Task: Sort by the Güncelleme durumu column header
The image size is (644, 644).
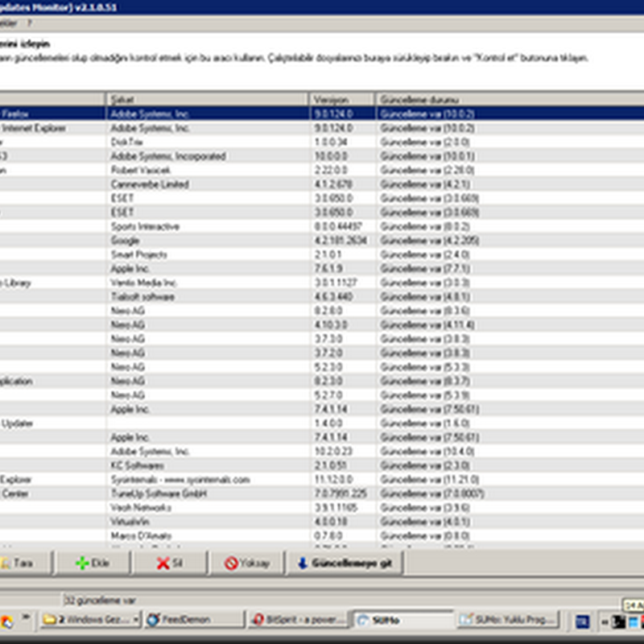Action: pos(510,99)
